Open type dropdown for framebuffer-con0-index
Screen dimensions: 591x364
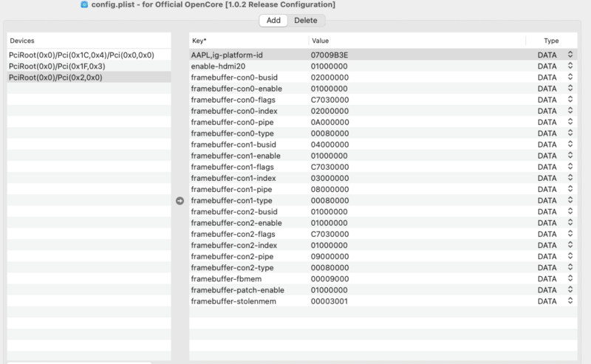[570, 111]
